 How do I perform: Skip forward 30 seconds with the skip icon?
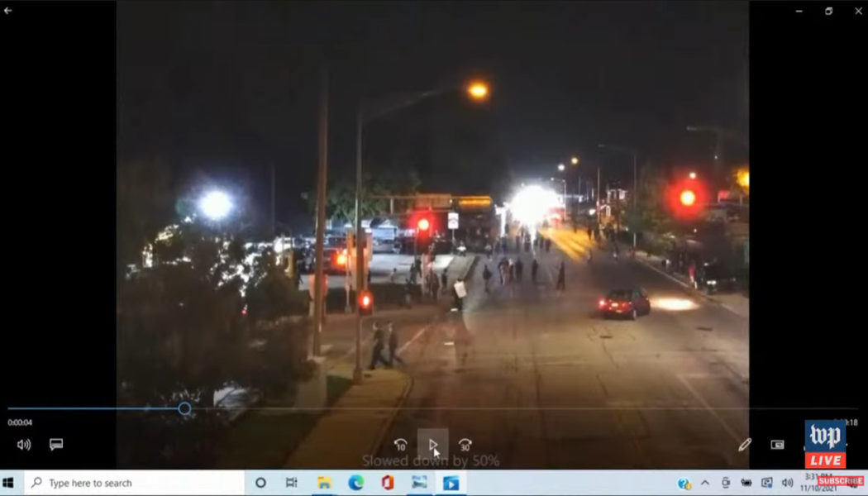(467, 445)
